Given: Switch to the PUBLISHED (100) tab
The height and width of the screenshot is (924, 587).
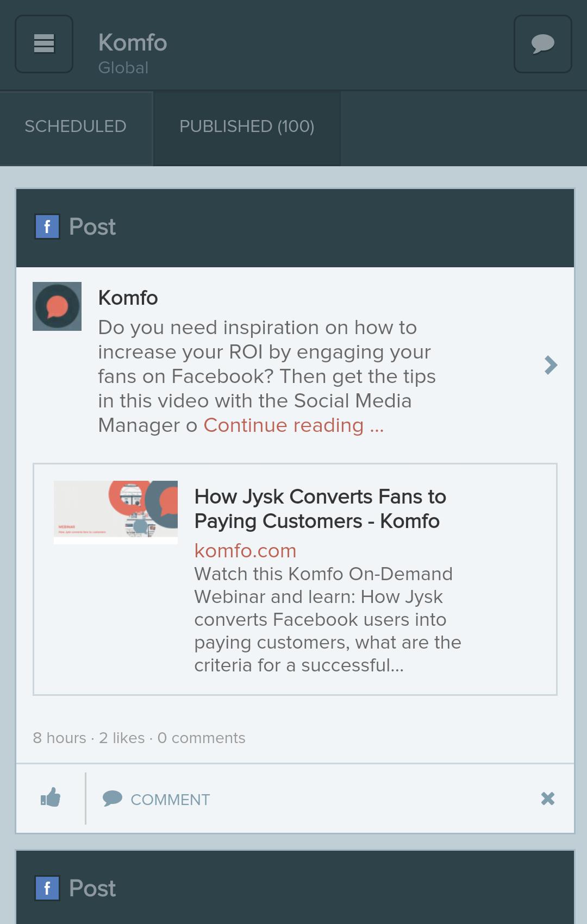Looking at the screenshot, I should pyautogui.click(x=247, y=127).
